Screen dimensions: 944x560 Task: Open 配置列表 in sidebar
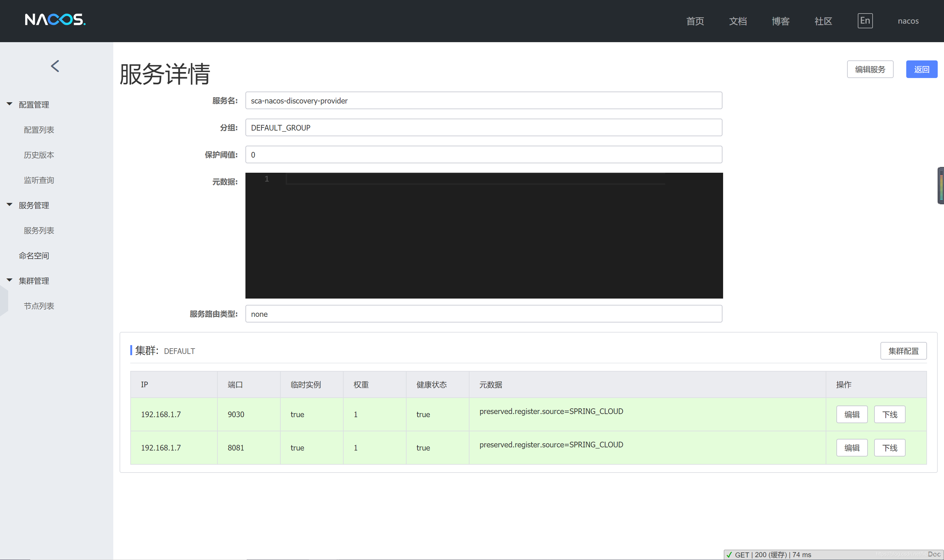[39, 130]
